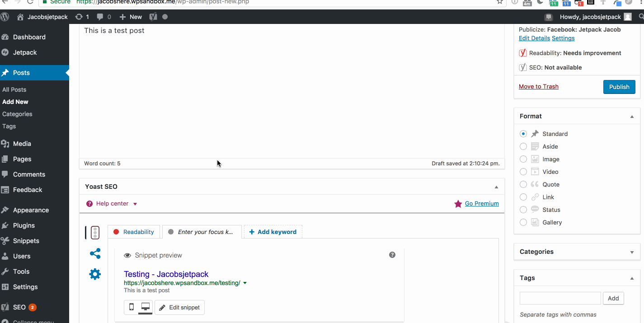Expand the Categories panel
Viewport: 644px width, 323px height.
632,252
